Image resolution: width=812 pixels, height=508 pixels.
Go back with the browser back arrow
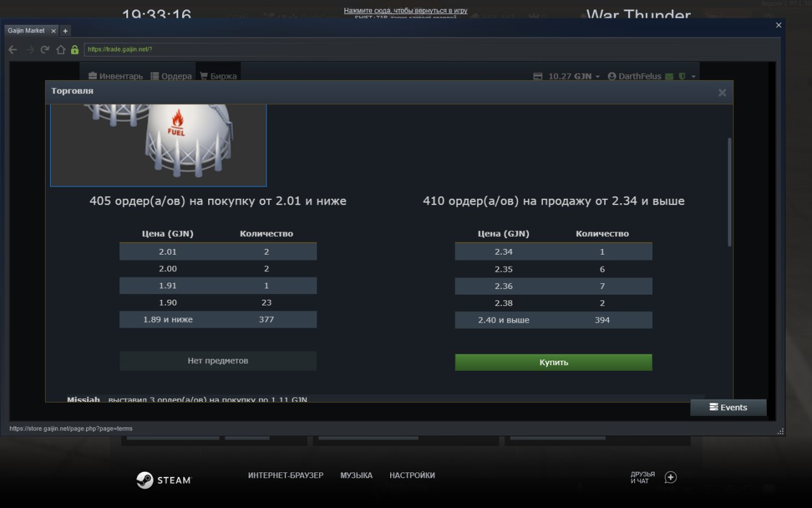13,50
